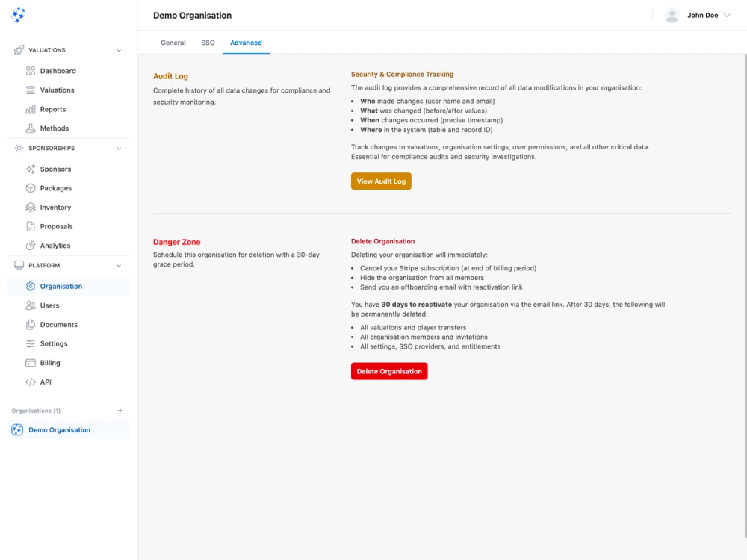
Task: Click the red Delete Organisation button
Action: pyautogui.click(x=389, y=371)
